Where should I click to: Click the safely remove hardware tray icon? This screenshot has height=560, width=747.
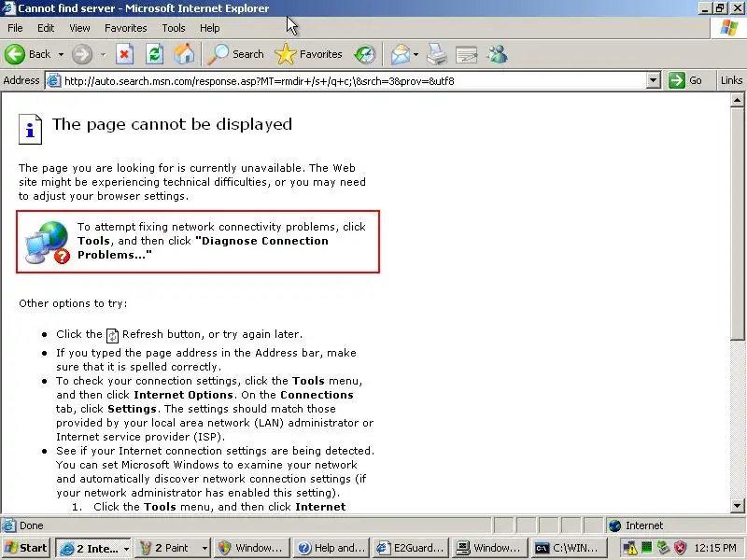663,548
